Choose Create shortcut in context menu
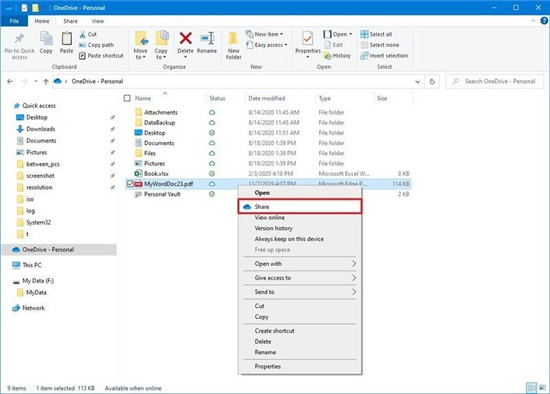This screenshot has height=394, width=550. point(300,331)
